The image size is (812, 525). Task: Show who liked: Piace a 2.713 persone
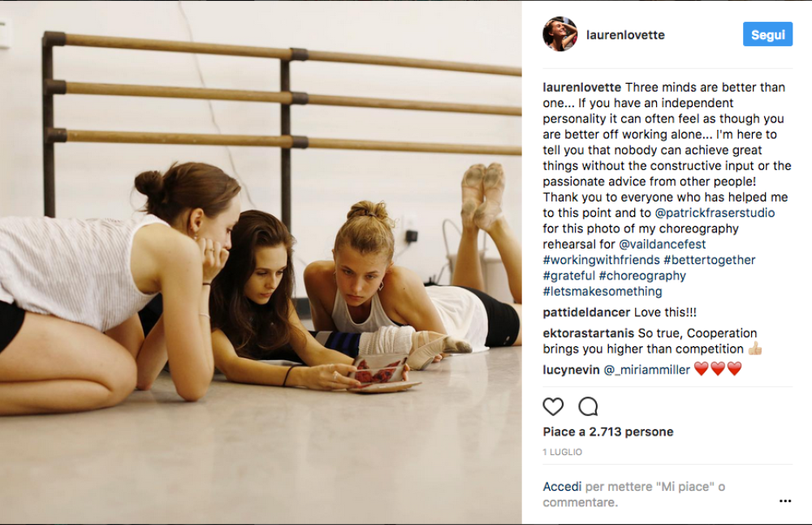[608, 432]
